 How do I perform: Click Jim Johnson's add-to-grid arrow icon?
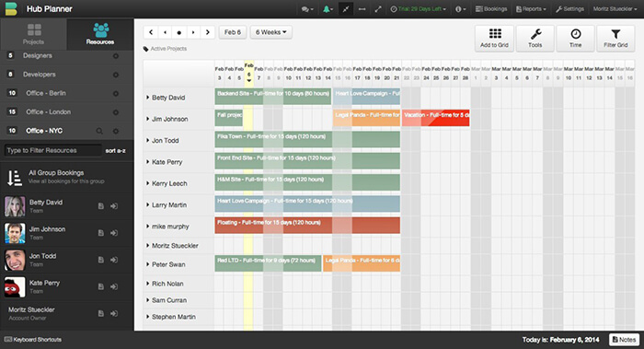point(114,233)
